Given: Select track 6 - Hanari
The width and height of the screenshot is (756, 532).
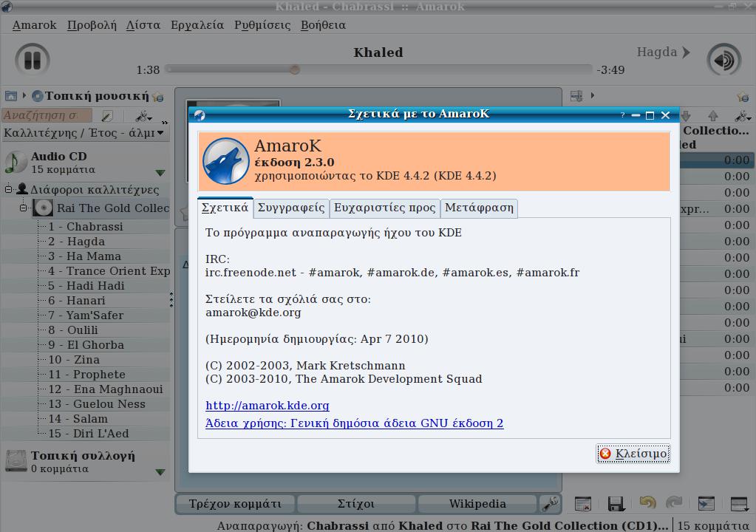Looking at the screenshot, I should click(76, 301).
